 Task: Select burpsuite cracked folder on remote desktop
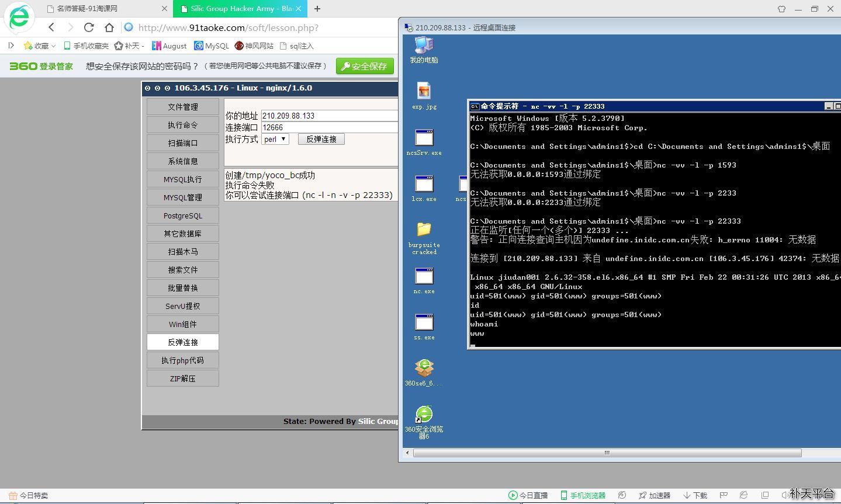pyautogui.click(x=424, y=238)
